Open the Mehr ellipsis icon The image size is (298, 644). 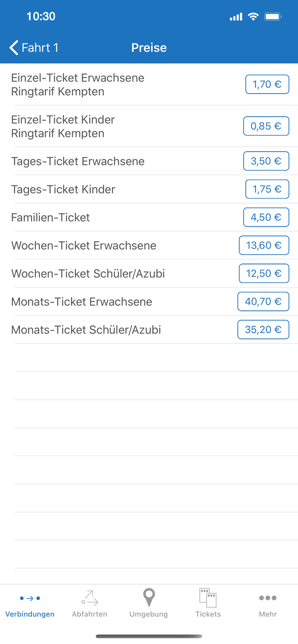coord(267,598)
